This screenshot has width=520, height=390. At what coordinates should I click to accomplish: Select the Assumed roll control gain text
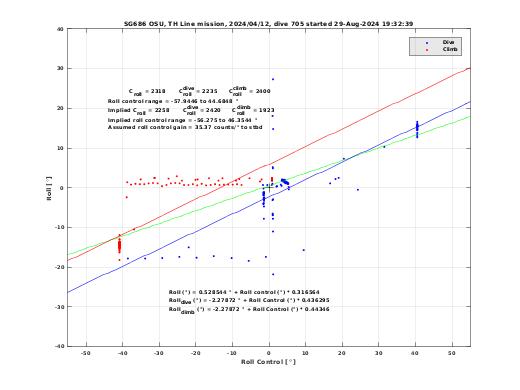click(x=185, y=127)
